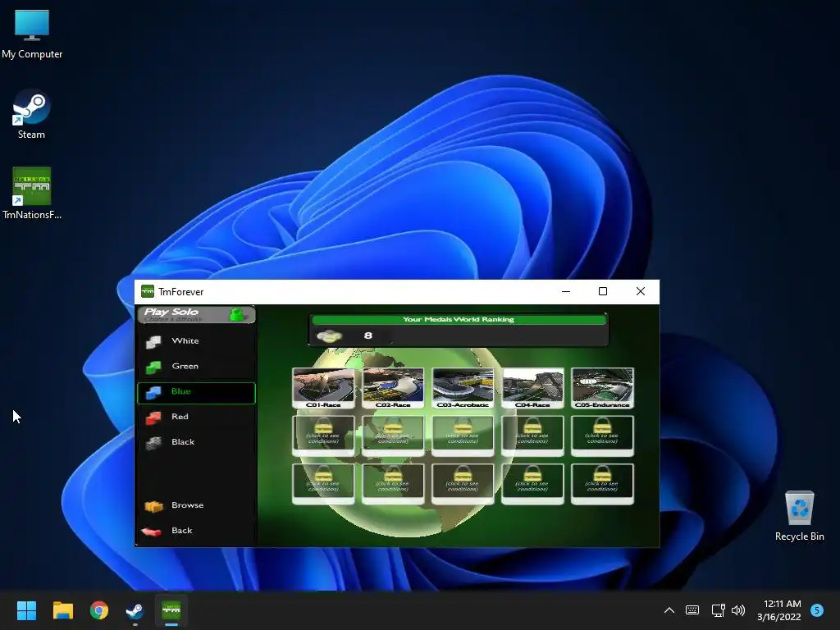This screenshot has height=630, width=840.
Task: Click the Browse text button
Action: pos(188,504)
